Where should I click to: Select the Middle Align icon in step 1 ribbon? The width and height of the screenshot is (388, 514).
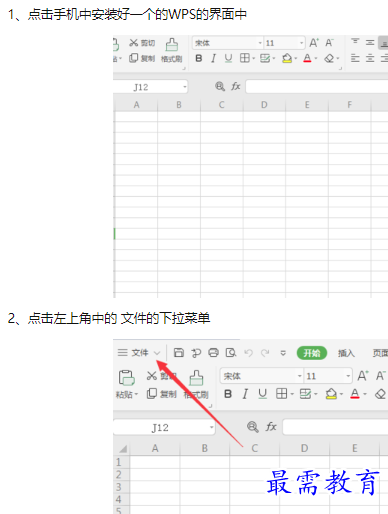point(370,42)
